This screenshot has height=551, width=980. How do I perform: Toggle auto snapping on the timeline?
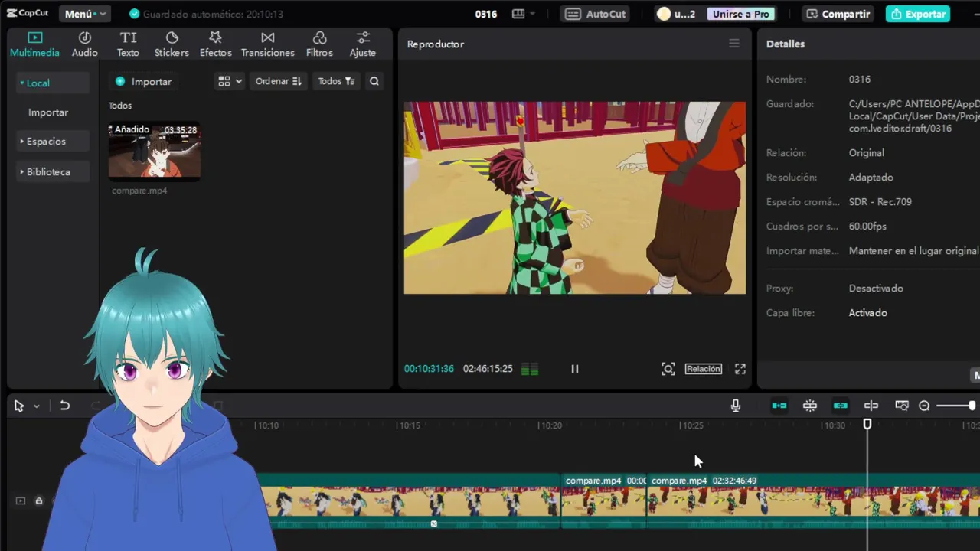(810, 406)
